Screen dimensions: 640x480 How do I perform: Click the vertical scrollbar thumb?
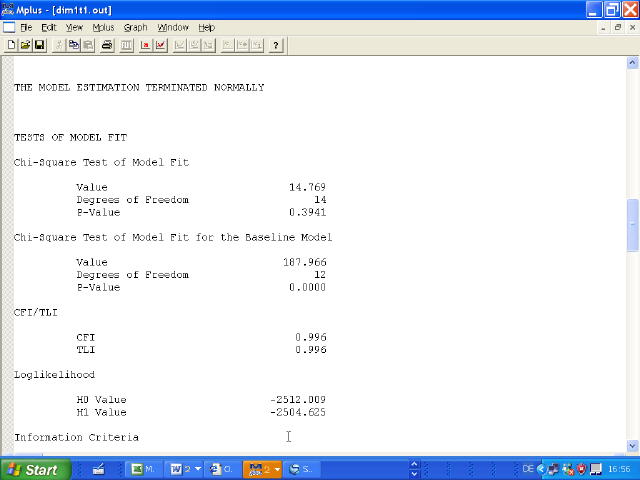tap(632, 225)
